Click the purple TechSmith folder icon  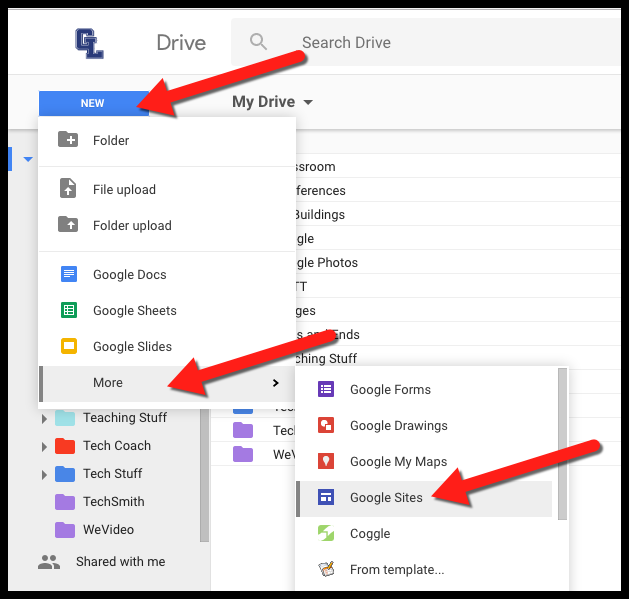coord(65,502)
